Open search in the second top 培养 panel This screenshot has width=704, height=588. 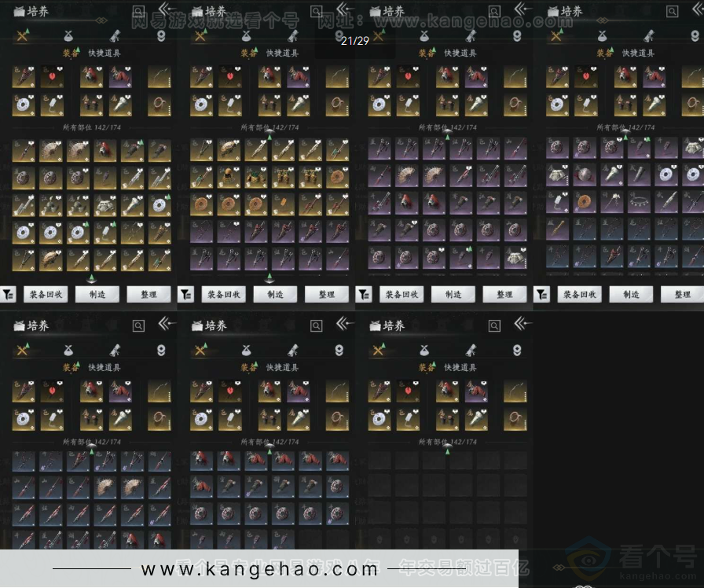(x=316, y=11)
